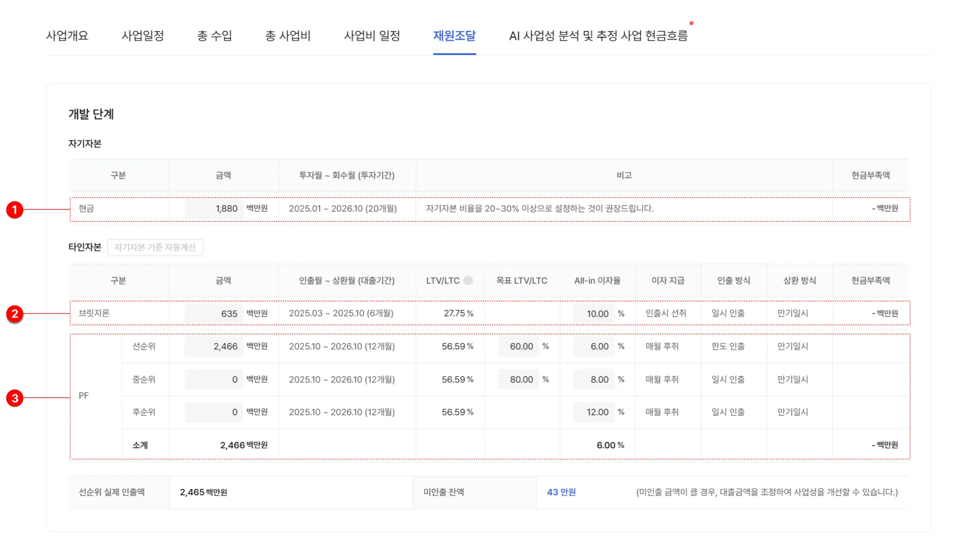Click the 선순위 amount field 2,466

[x=214, y=346]
